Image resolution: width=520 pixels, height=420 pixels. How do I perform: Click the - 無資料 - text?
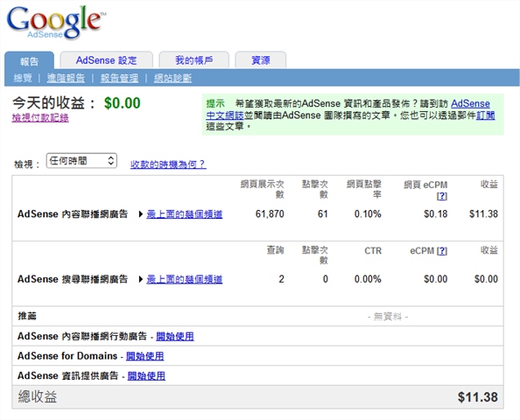pyautogui.click(x=388, y=317)
